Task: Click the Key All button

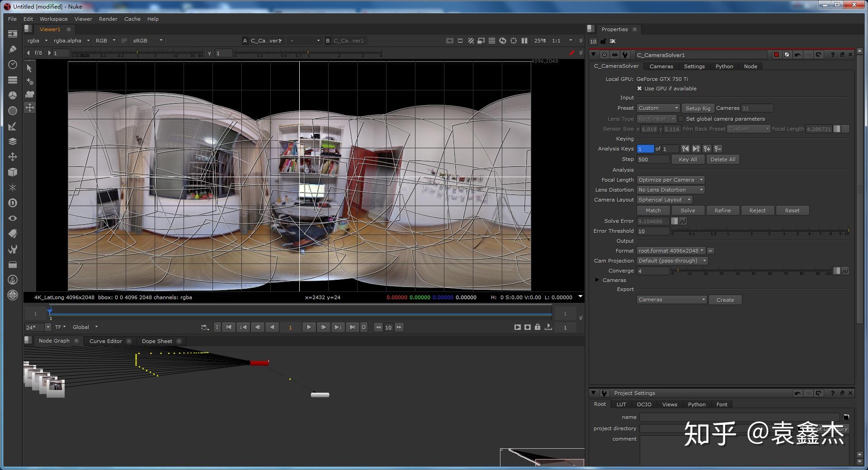Action: coord(688,160)
